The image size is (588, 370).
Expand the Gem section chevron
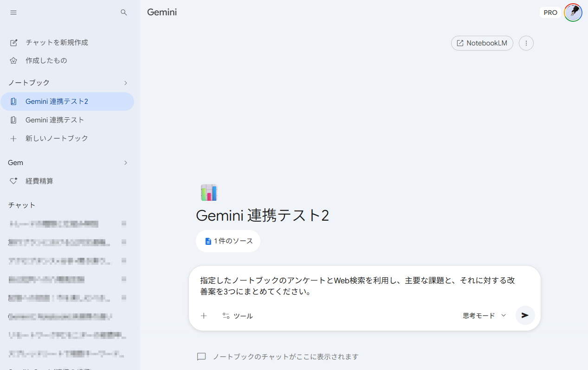coord(126,163)
